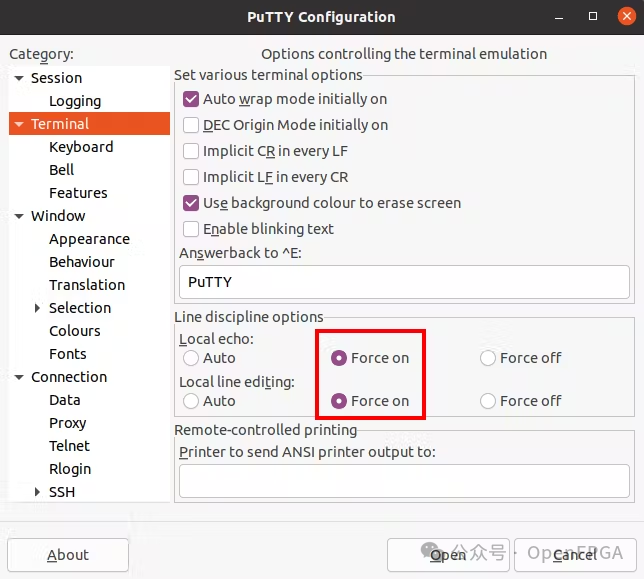Open the Proxy settings

[x=68, y=423]
